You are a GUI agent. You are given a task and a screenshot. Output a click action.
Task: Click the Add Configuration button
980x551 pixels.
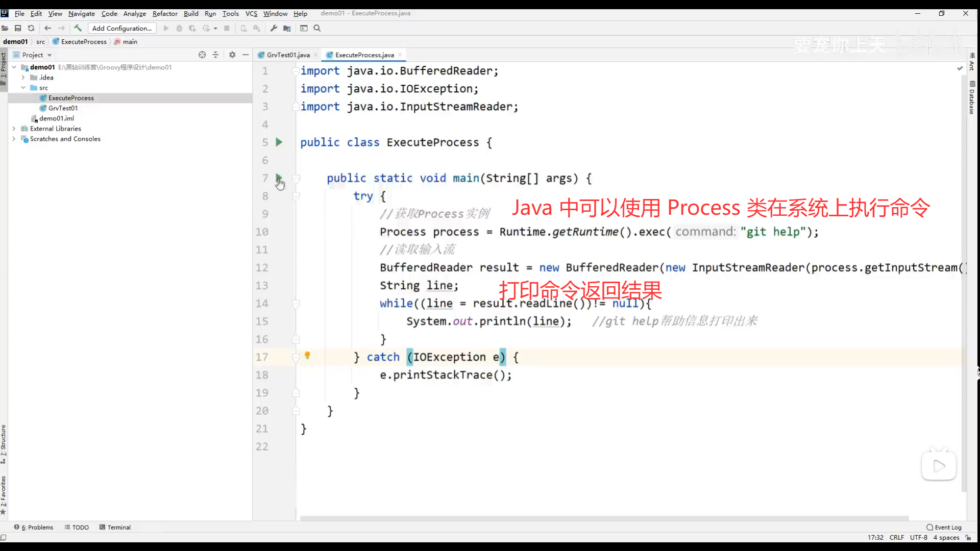click(122, 28)
